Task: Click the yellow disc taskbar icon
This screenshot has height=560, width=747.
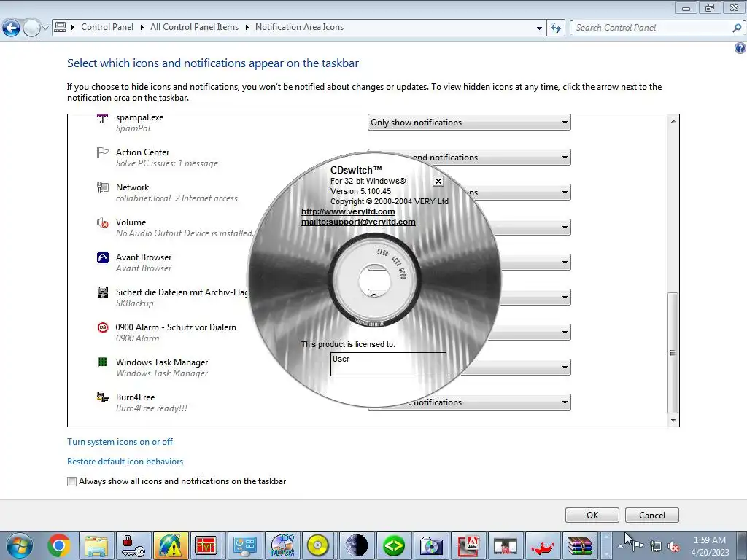Action: pyautogui.click(x=319, y=545)
